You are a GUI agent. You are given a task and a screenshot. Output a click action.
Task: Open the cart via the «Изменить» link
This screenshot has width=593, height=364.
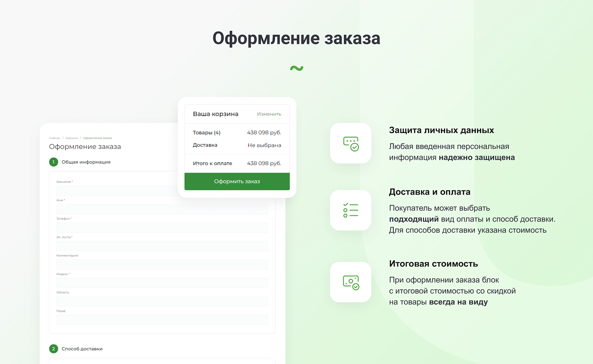pos(269,114)
